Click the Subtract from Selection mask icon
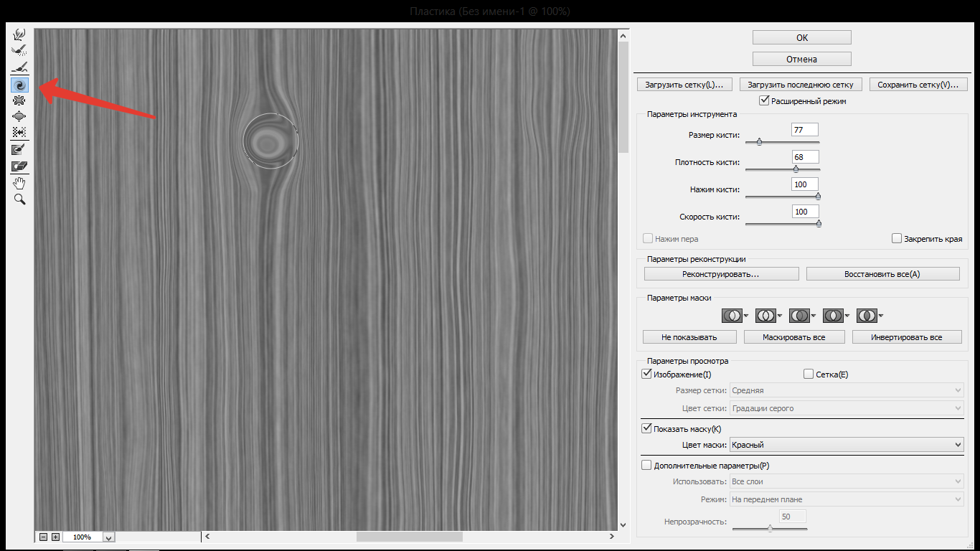980x551 pixels. (x=799, y=315)
